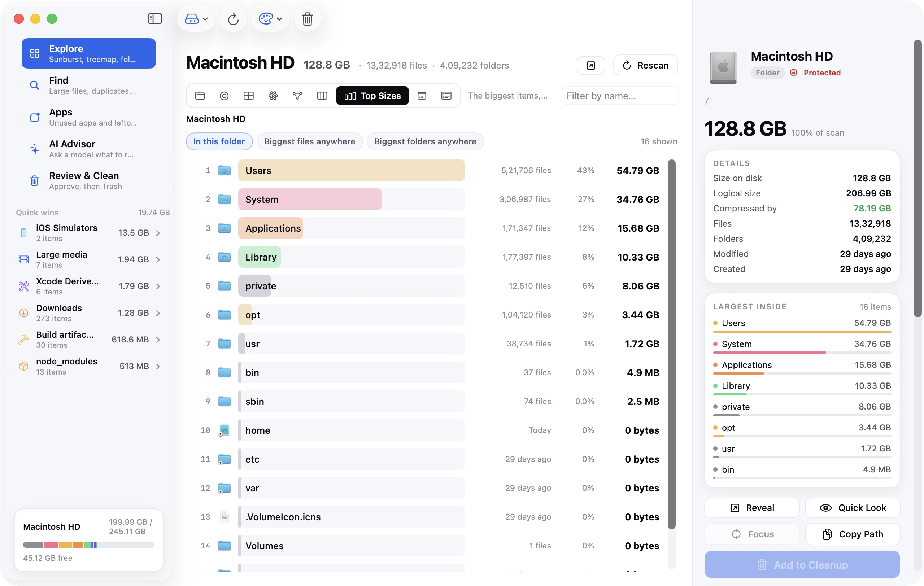Expand Xcode Derived data chevron
The image size is (924, 586).
click(x=158, y=287)
